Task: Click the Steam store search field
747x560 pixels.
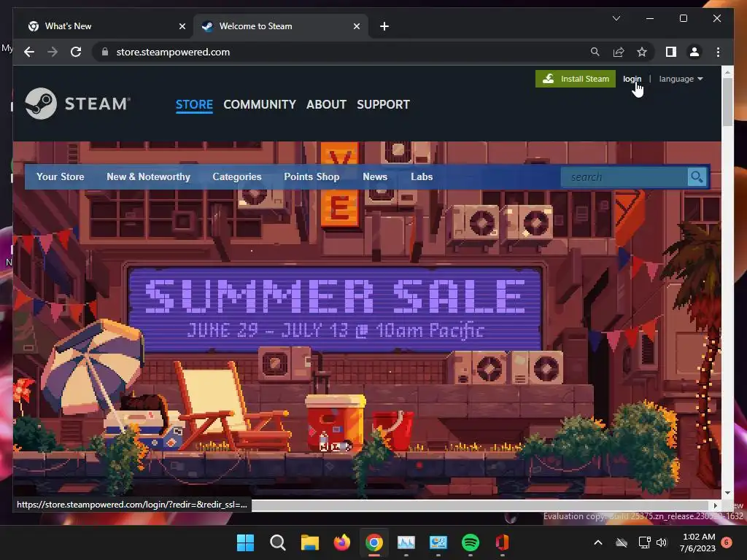Action: point(625,177)
